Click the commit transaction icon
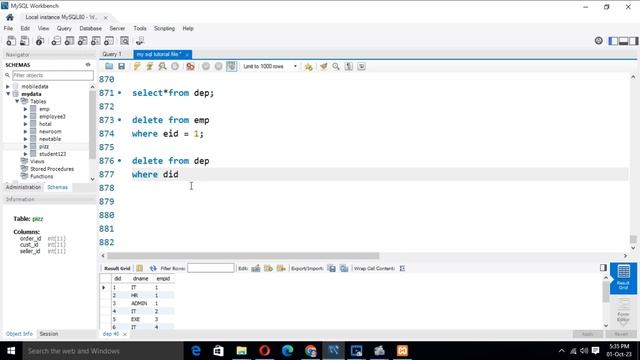Screen dimensions: 640x360 [x=206, y=66]
